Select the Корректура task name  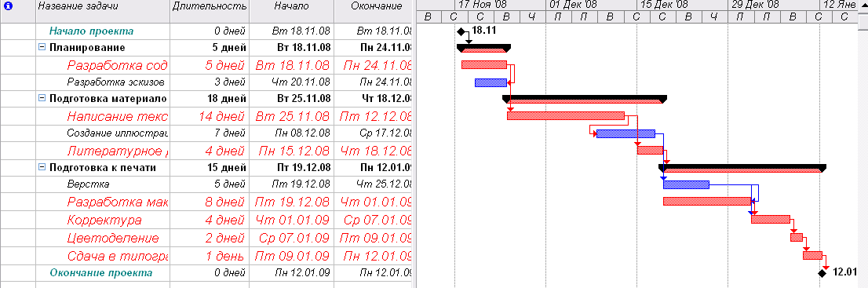tap(104, 220)
